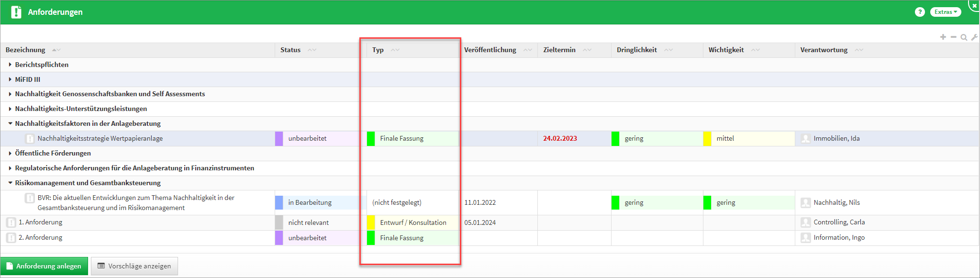Click yellow 'mittel' Wichtigkeit color swatch

707,139
